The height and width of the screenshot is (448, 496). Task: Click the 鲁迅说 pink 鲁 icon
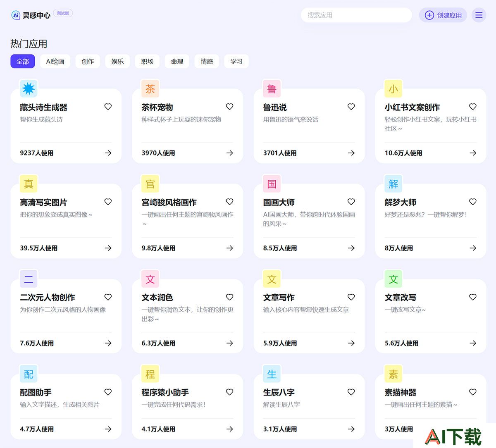coord(272,88)
